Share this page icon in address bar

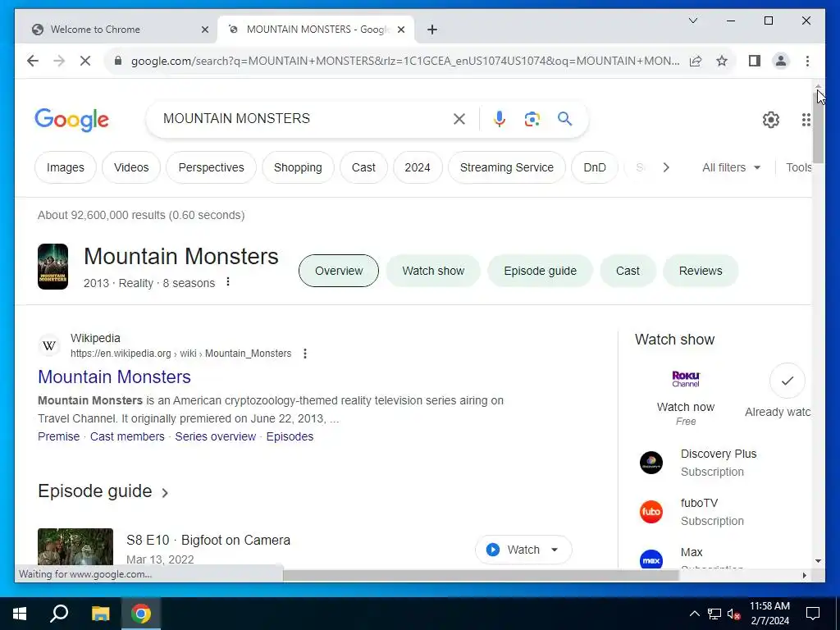[x=696, y=61]
